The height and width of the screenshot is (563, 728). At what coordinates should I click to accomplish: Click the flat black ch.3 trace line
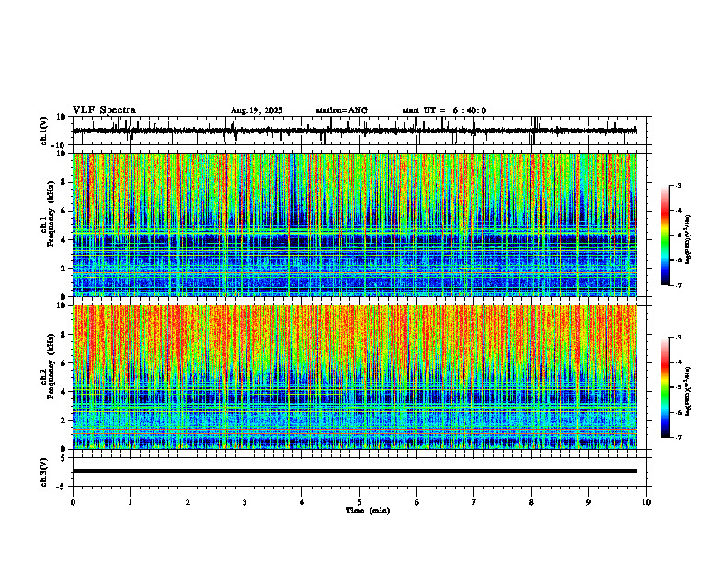(355, 471)
